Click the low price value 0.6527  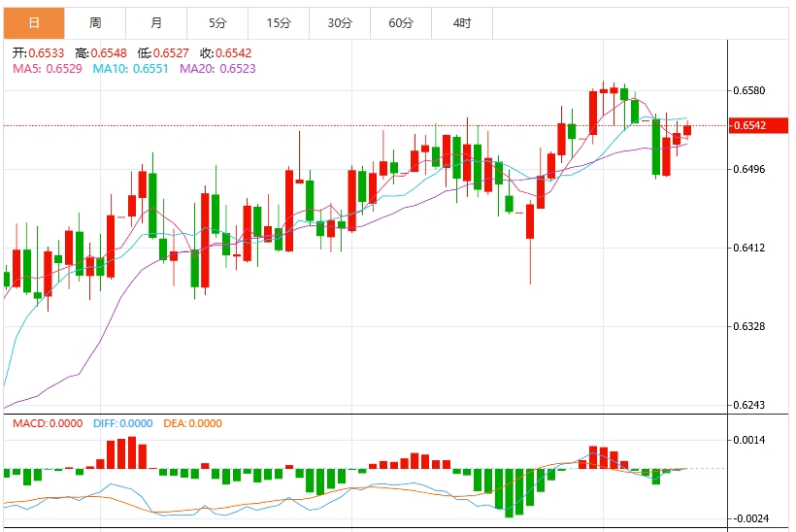point(171,53)
